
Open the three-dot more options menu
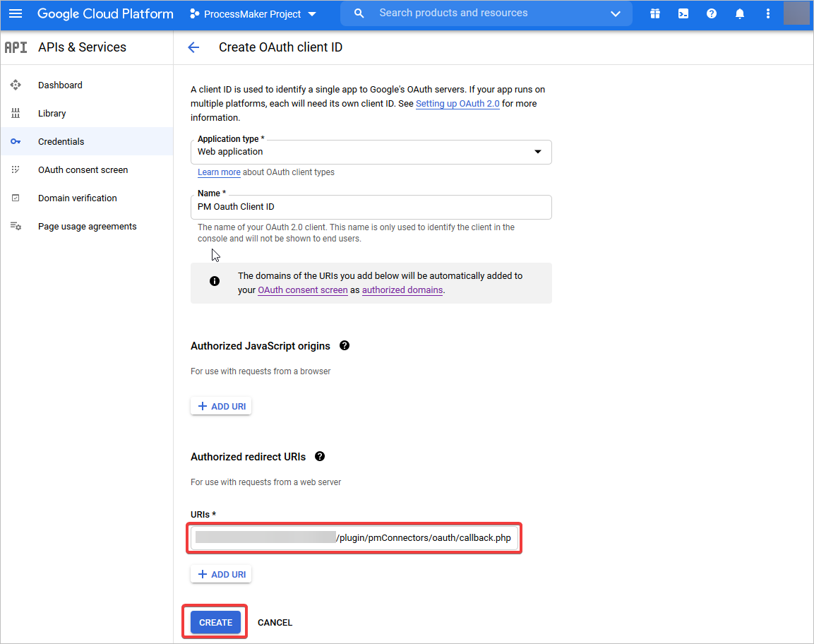coord(768,13)
